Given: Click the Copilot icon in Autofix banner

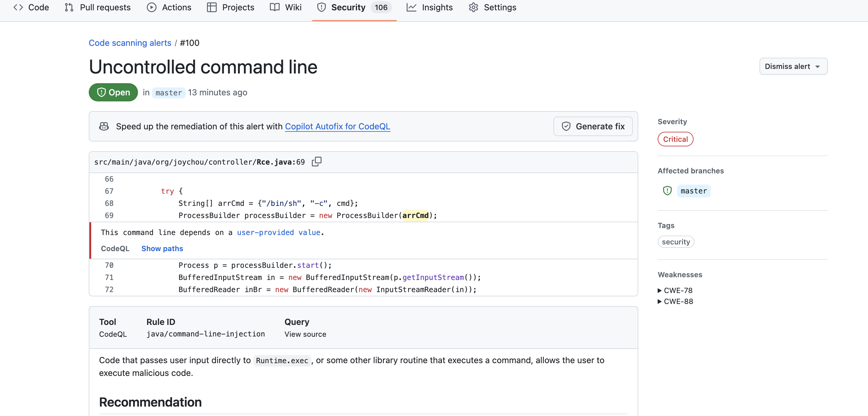Looking at the screenshot, I should (104, 126).
